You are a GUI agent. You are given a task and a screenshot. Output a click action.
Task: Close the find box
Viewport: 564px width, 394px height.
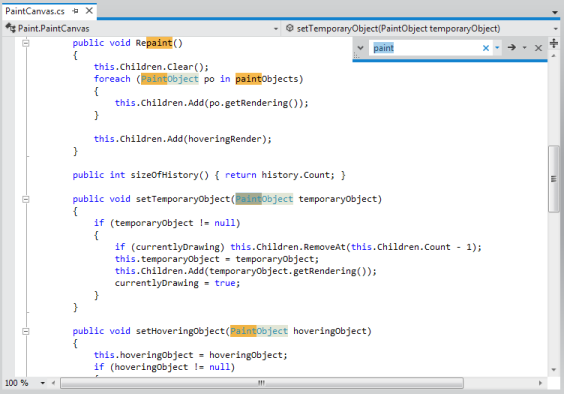[x=538, y=48]
